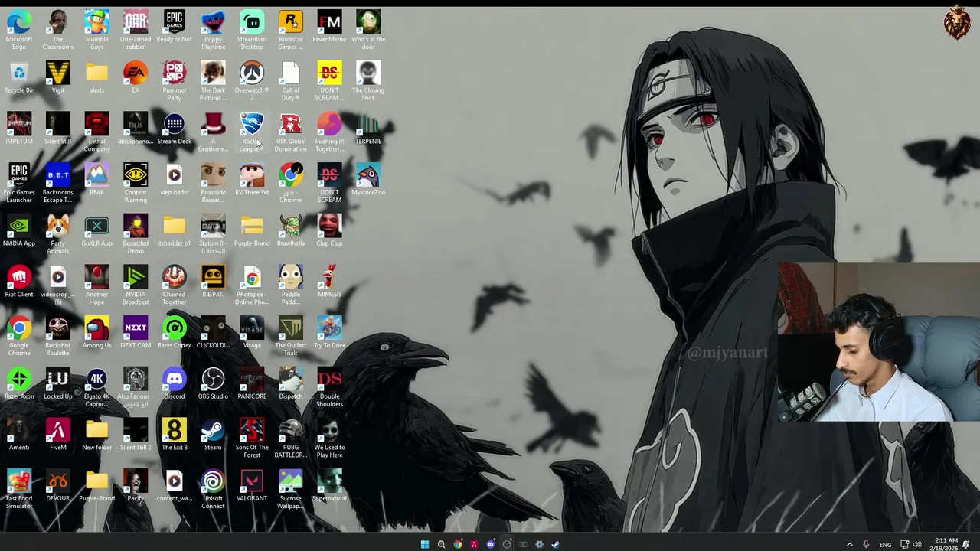Open the NZXT CAM shortcut
980x551 pixels.
pos(136,333)
